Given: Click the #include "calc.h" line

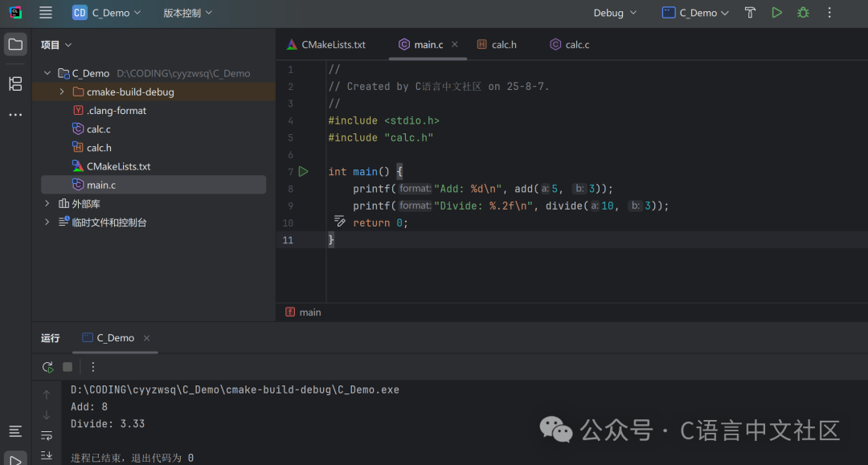Looking at the screenshot, I should pyautogui.click(x=381, y=137).
